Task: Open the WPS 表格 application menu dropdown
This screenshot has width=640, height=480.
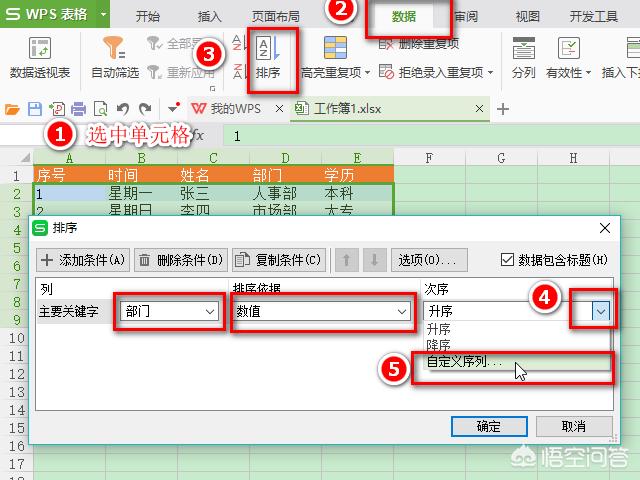Action: click(103, 14)
